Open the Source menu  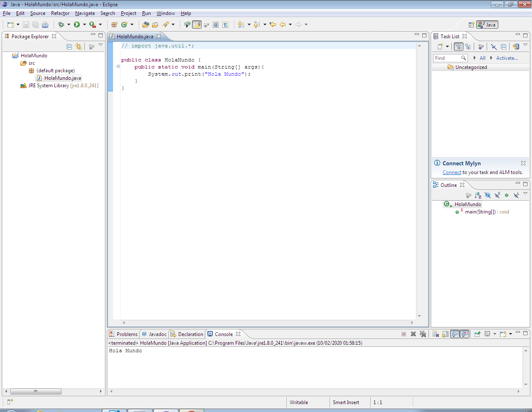pos(38,13)
